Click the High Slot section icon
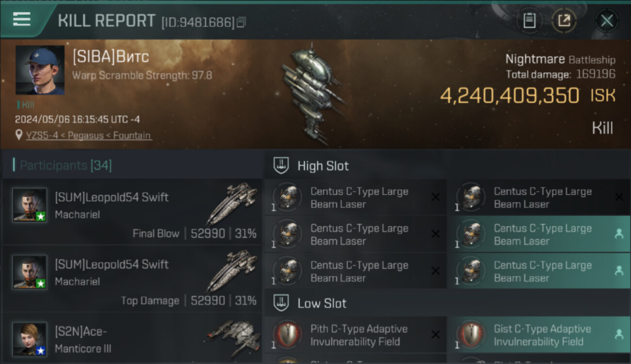 pyautogui.click(x=281, y=165)
